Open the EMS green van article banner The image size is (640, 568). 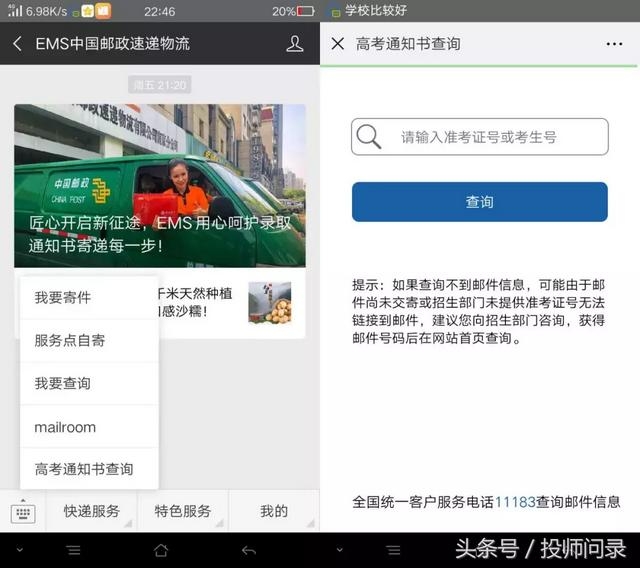click(160, 186)
